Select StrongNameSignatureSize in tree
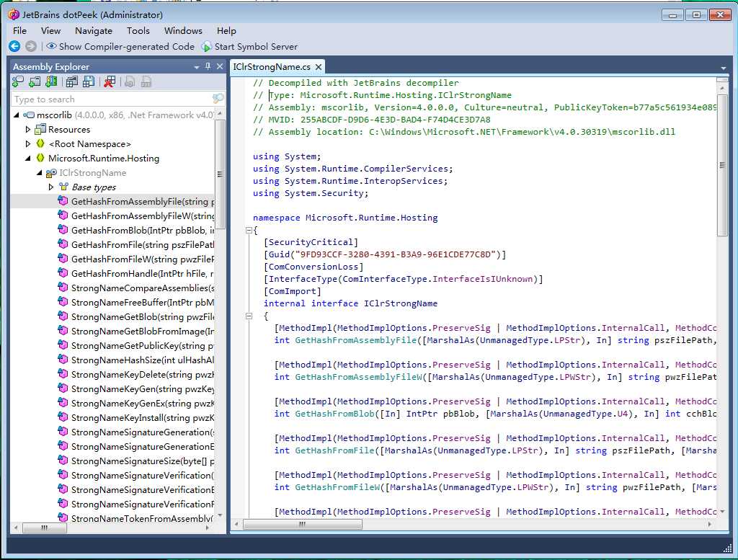The image size is (738, 560). pyautogui.click(x=143, y=461)
